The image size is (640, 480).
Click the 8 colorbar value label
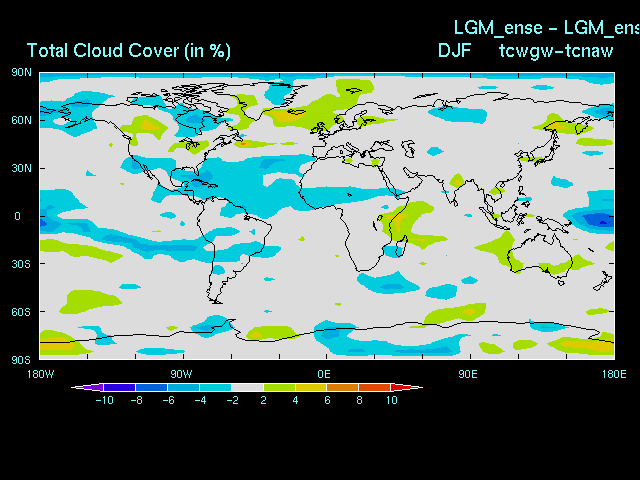[x=359, y=400]
